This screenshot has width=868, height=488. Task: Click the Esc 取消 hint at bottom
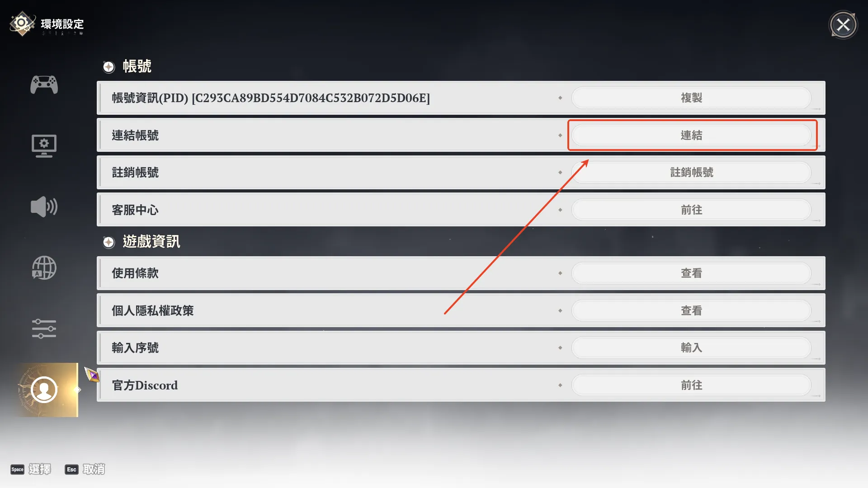pos(85,469)
